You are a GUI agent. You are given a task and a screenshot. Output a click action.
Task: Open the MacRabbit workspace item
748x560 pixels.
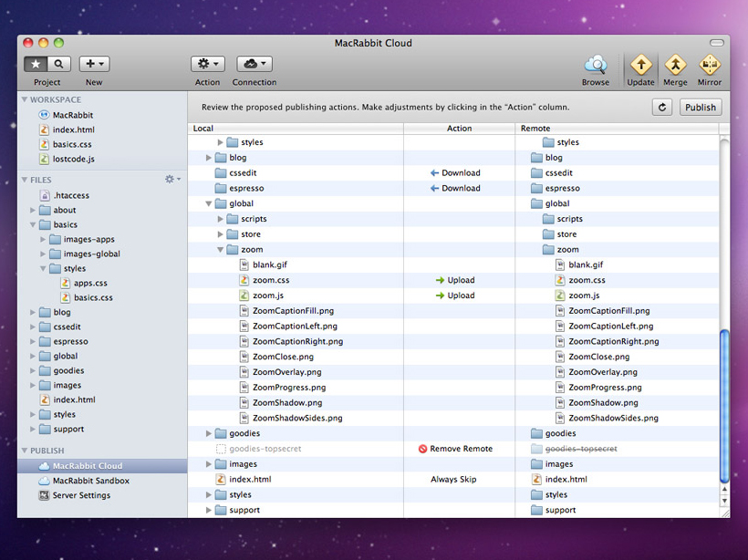72,115
